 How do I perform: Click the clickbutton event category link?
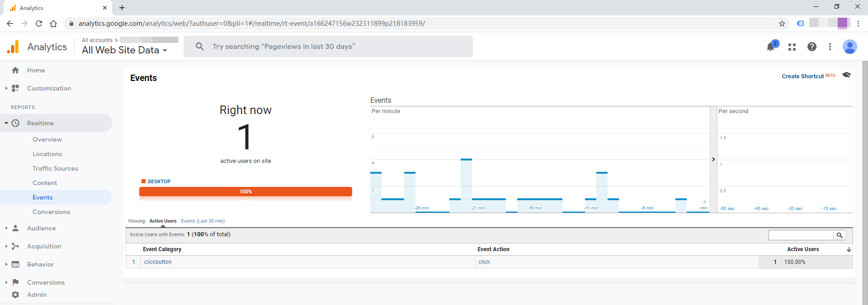click(158, 262)
